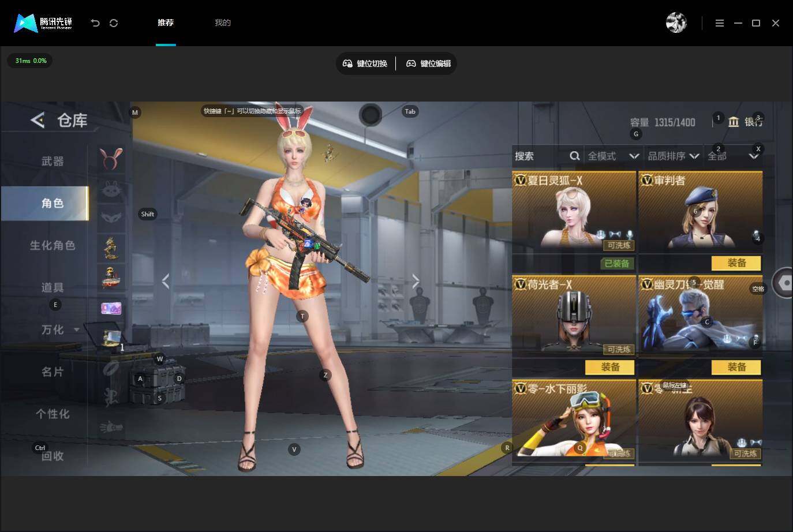Switch to the 推荐 tab
This screenshot has width=793, height=532.
(x=166, y=23)
